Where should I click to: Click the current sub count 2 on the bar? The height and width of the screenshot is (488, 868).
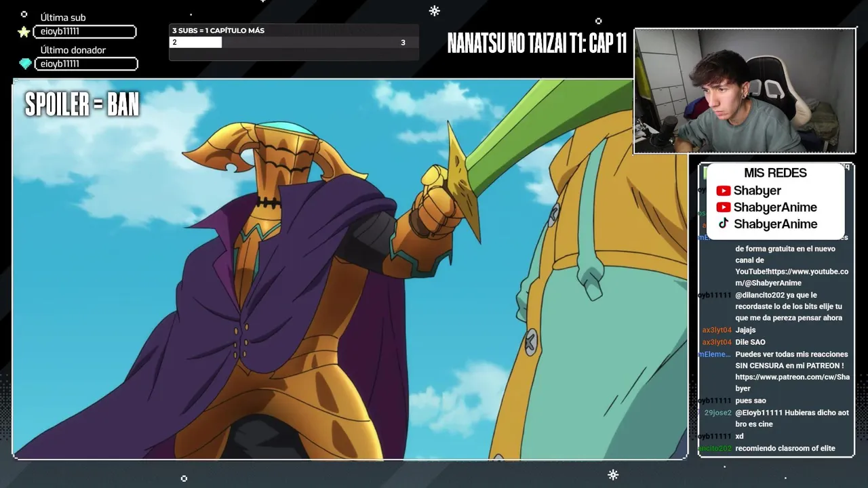tap(174, 43)
